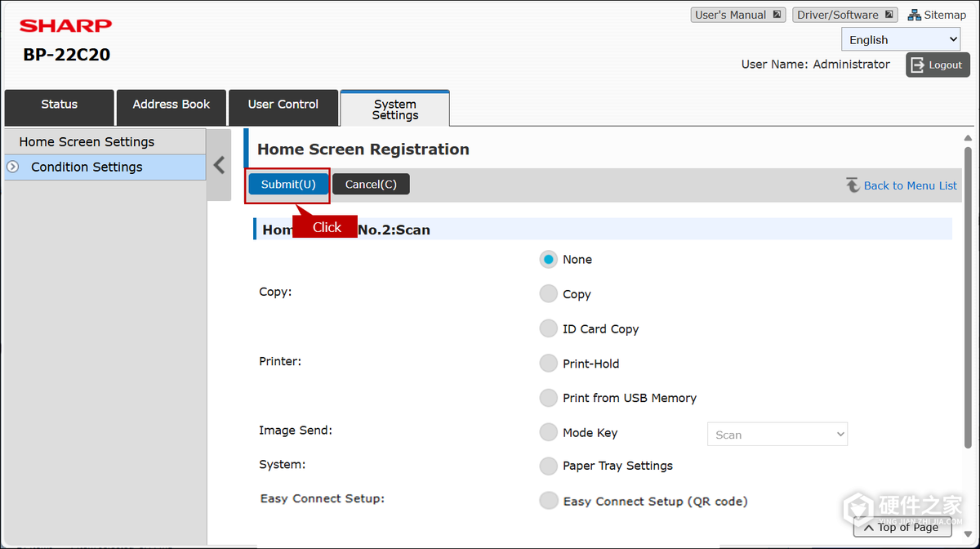Click the Home Screen Registration heading
980x549 pixels.
363,150
